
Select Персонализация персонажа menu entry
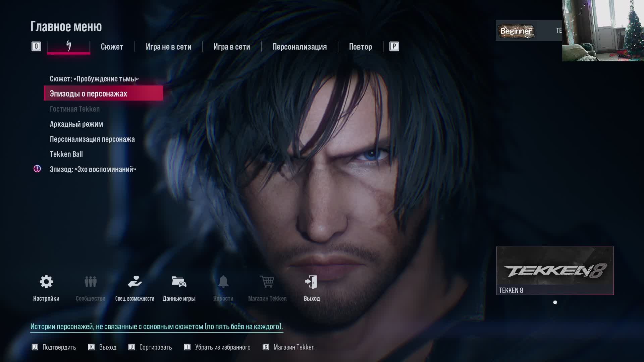point(92,139)
